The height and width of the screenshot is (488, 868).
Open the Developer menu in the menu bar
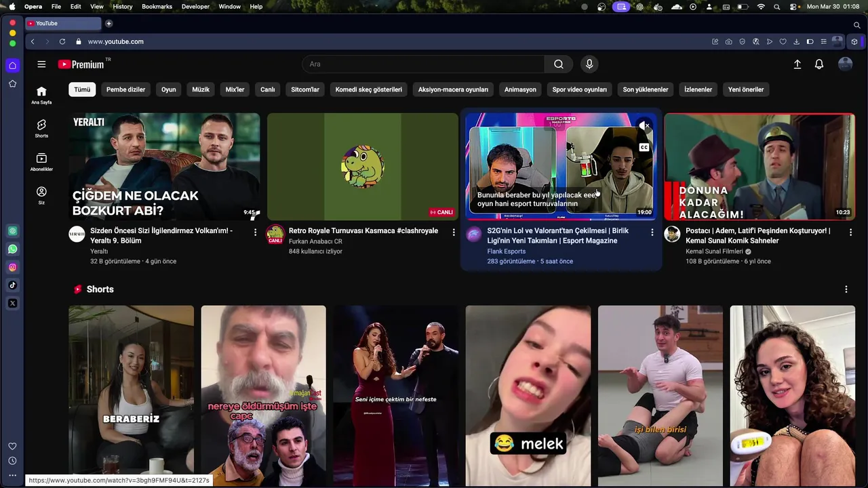[x=195, y=7]
